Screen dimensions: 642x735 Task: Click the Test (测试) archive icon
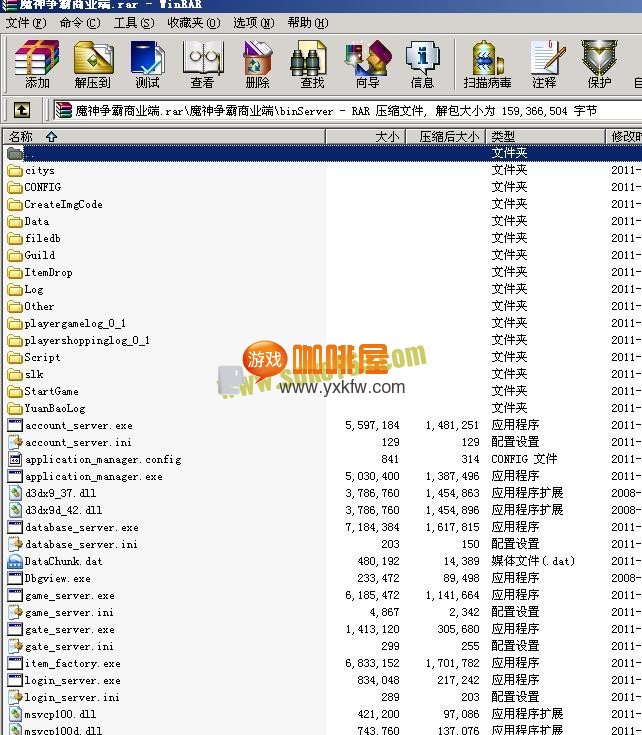(147, 64)
